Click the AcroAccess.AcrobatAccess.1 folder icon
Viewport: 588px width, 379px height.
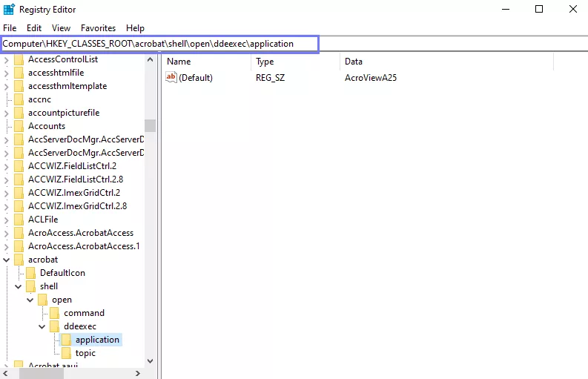coord(19,246)
